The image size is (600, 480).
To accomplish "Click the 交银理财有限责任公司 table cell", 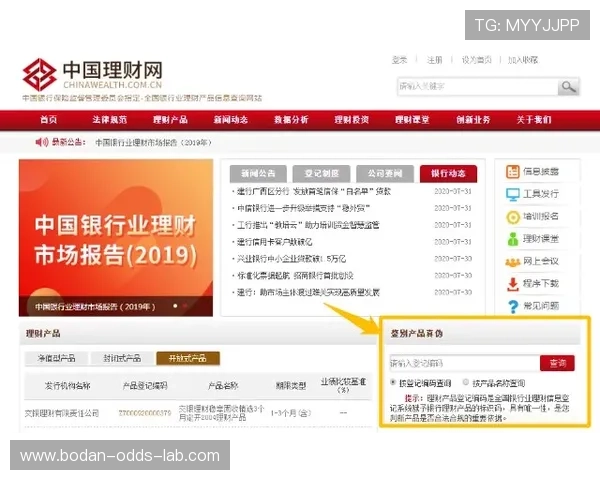I will click(x=62, y=413).
